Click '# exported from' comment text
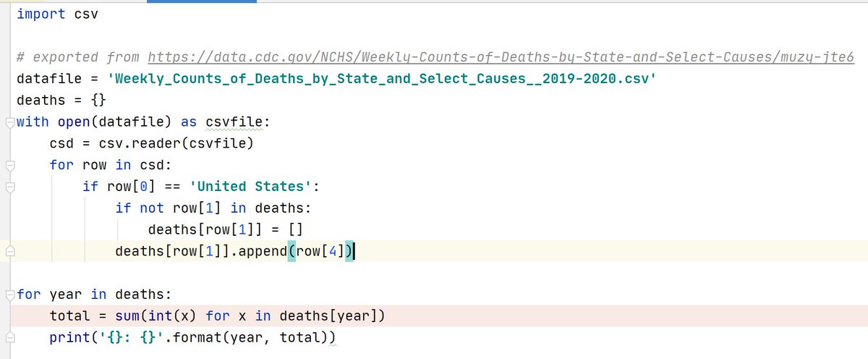 (77, 56)
